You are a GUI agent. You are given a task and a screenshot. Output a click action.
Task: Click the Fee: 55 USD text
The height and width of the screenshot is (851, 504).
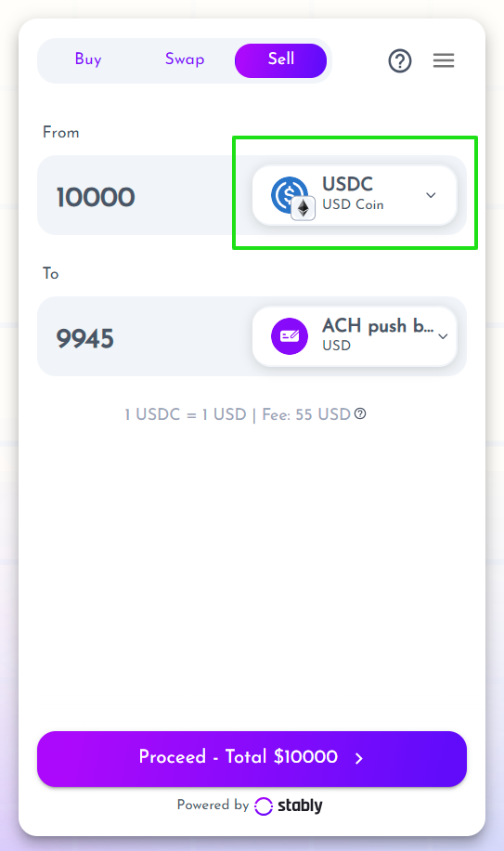click(306, 414)
